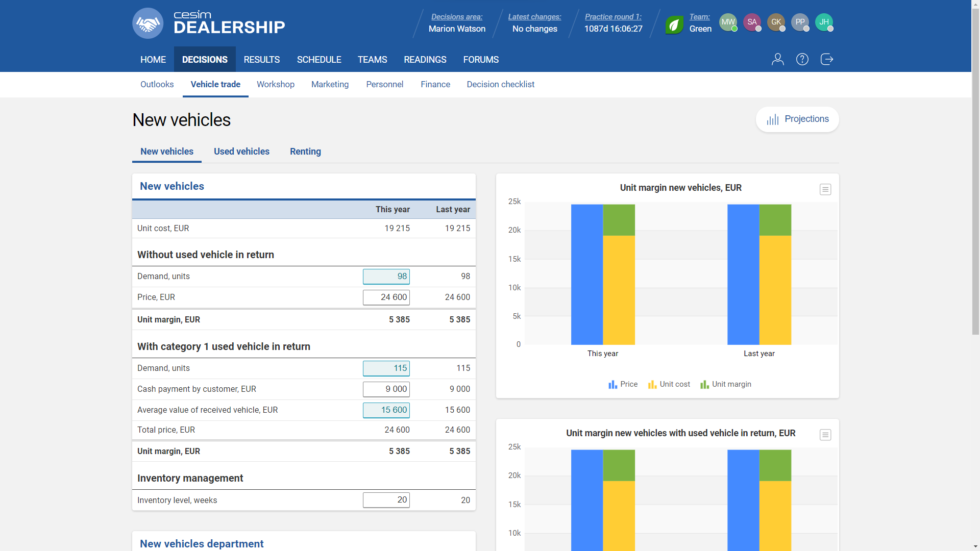Open the Decision checklist page

(x=500, y=84)
